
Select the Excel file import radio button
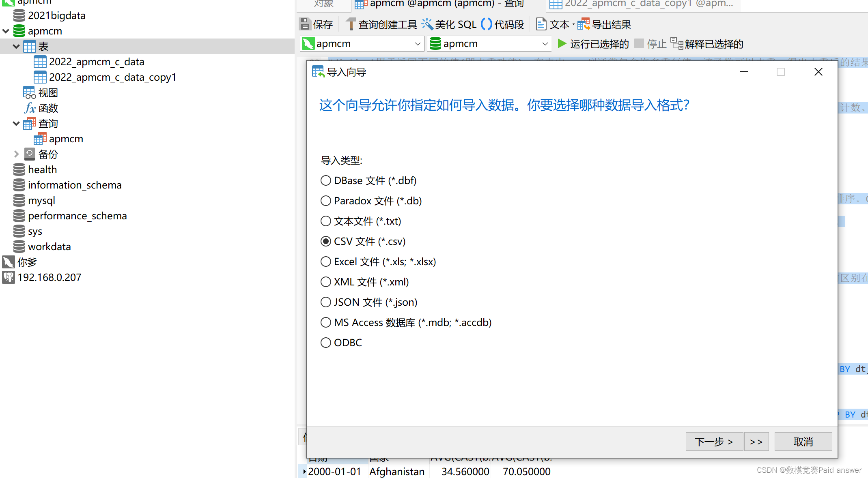[x=326, y=262]
